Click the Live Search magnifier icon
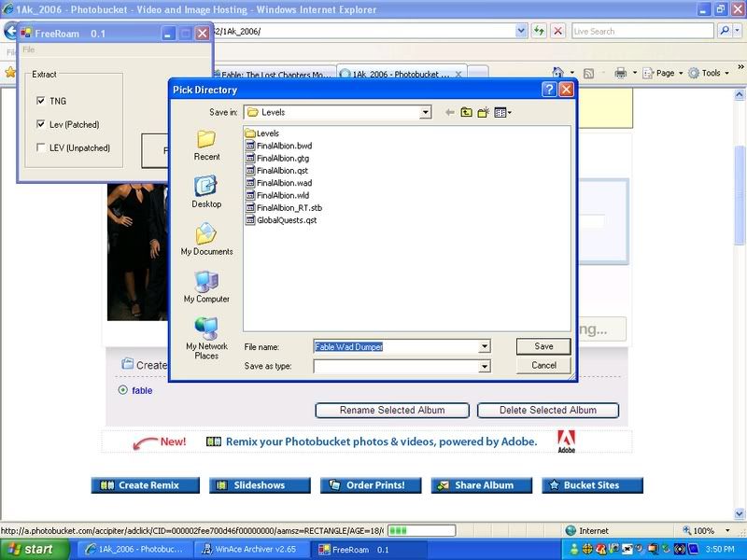747x560 pixels. coord(725,31)
